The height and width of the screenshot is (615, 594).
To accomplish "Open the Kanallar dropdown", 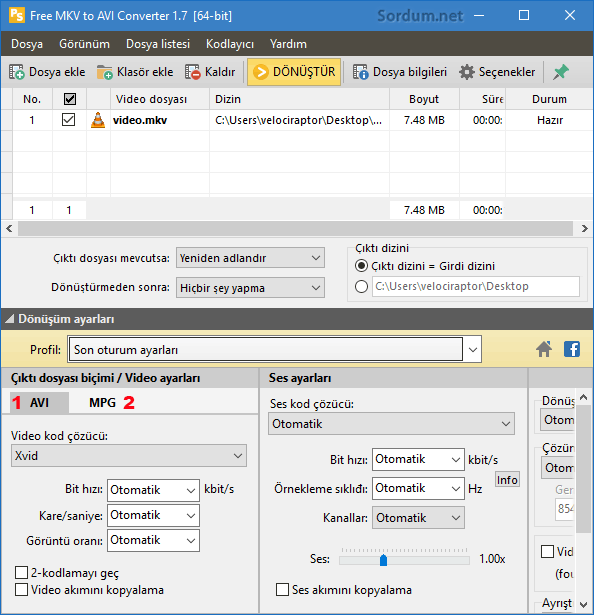I will 418,518.
